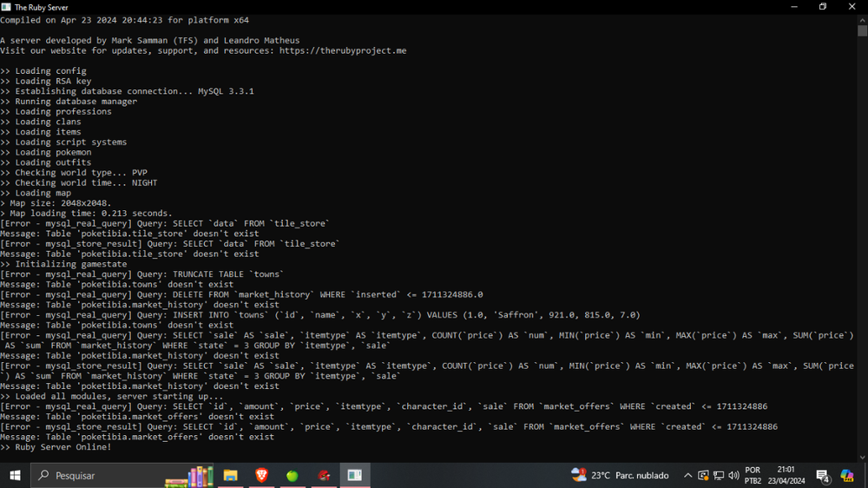This screenshot has width=868, height=488.
Task: Select The Ruby Server taskbar window icon
Action: [355, 475]
